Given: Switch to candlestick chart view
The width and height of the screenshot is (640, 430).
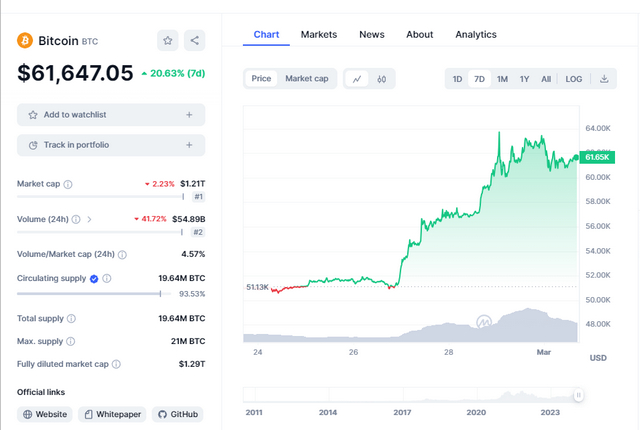Looking at the screenshot, I should click(x=382, y=79).
